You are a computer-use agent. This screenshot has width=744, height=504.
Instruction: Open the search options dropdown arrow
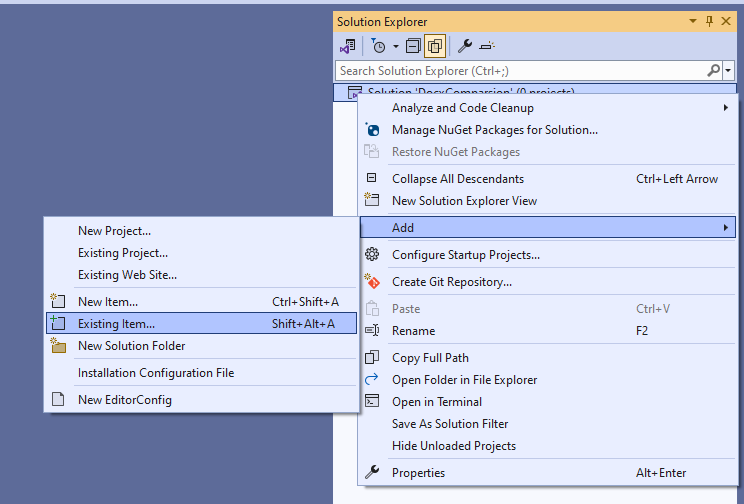[728, 71]
